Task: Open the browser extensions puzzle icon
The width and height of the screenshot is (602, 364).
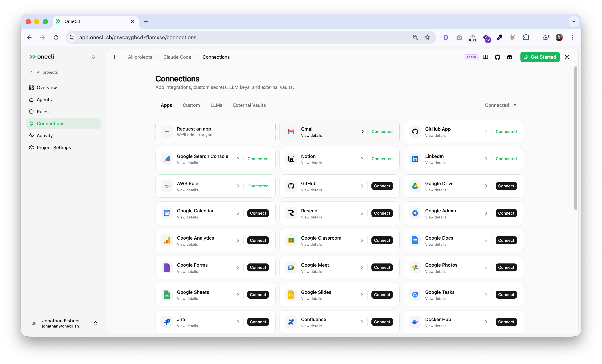Action: click(x=526, y=37)
